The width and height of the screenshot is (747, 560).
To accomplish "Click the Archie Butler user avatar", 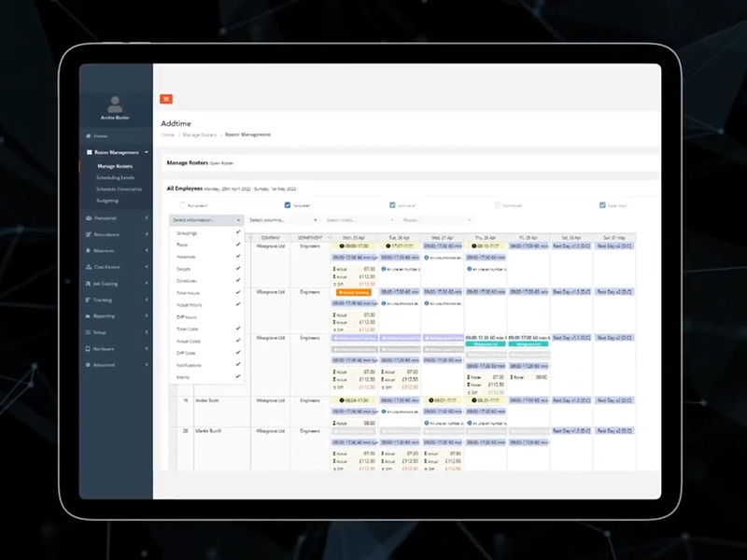I will tap(115, 105).
